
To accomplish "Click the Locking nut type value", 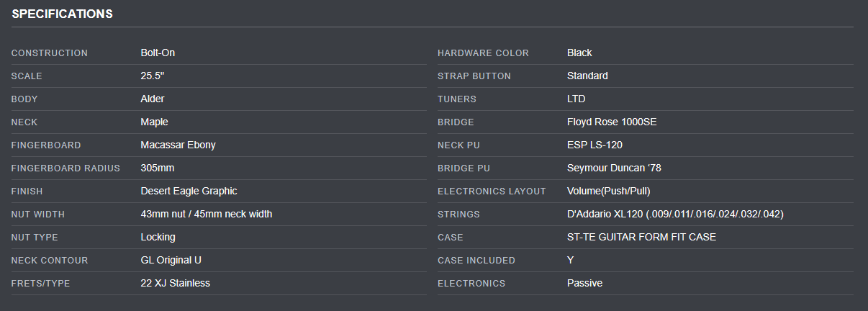I will tap(158, 237).
